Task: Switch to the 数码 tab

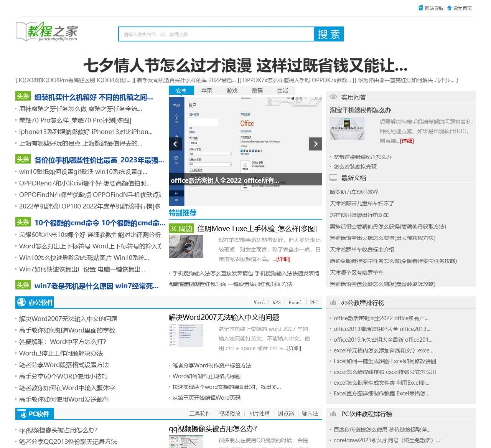Action: pos(257,91)
